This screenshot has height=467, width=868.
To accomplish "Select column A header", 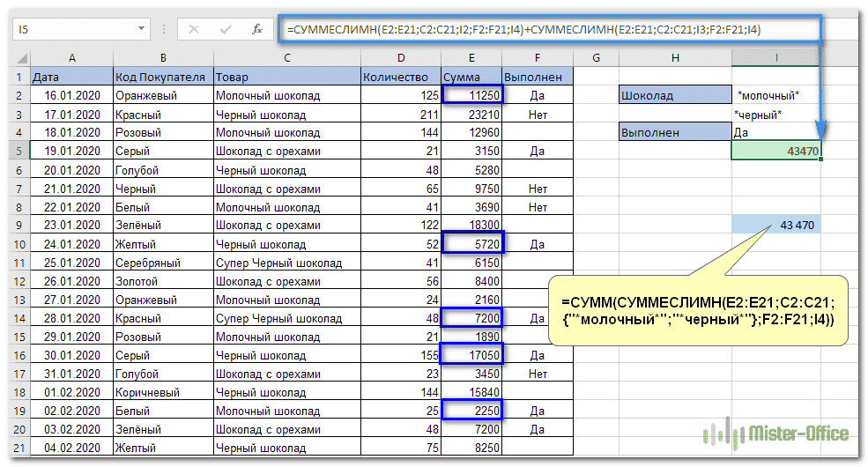I will [71, 58].
